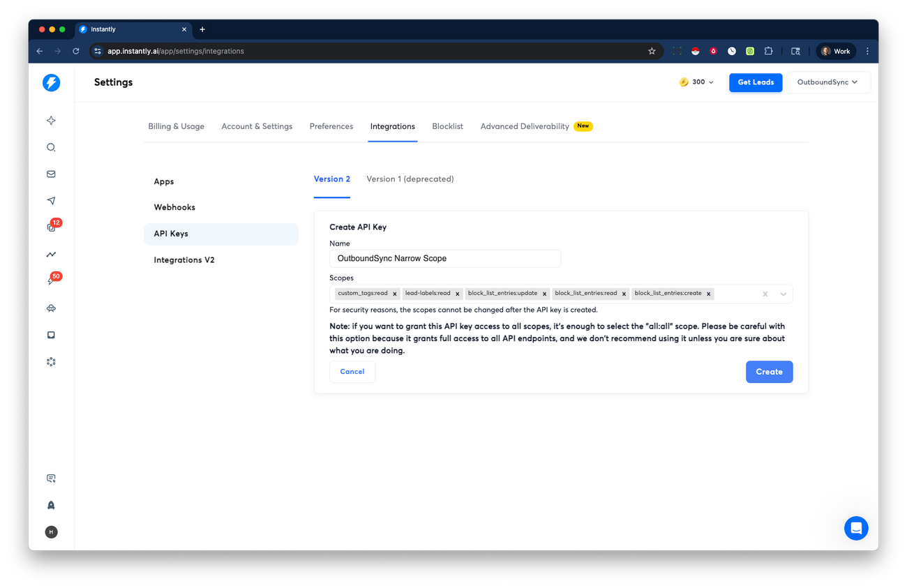Remove the block_list_entries:update scope tag
Screen dimensions: 907x588
[x=545, y=294]
